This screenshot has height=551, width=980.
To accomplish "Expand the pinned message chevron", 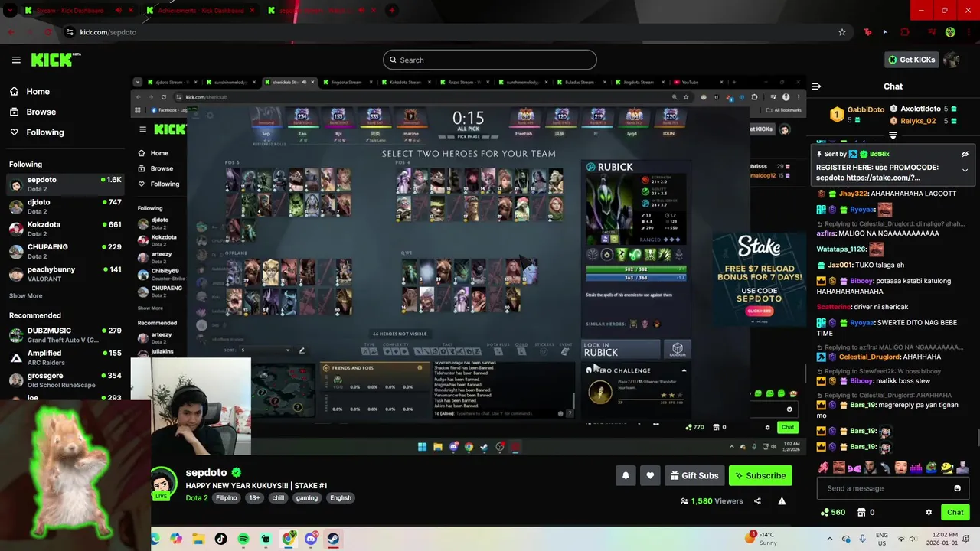I will point(965,170).
